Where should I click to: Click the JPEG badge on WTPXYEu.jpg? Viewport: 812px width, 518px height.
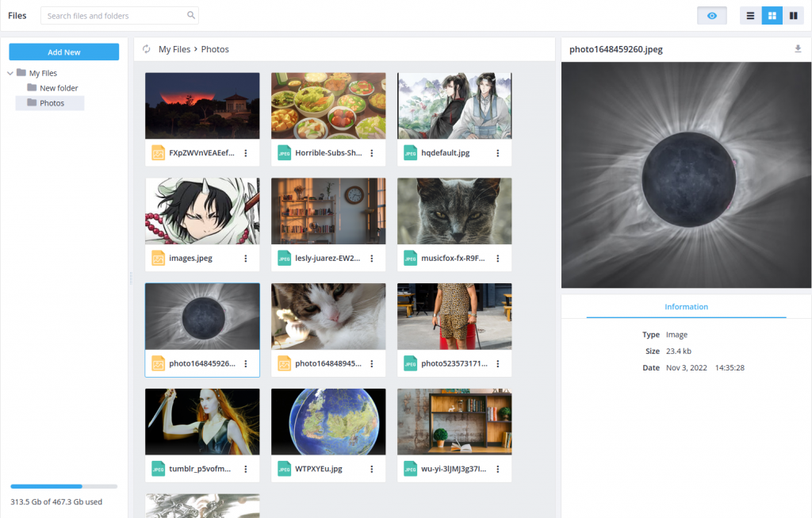(x=284, y=469)
